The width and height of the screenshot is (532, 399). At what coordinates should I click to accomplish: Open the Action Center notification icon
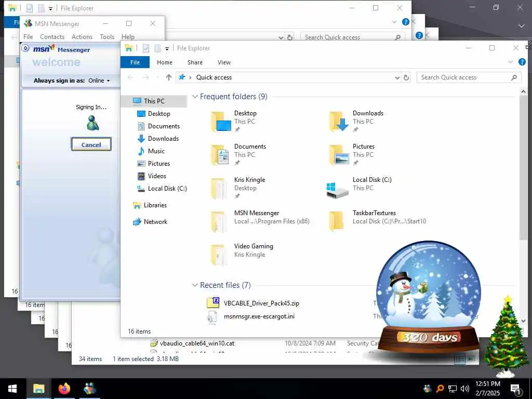coord(515,389)
